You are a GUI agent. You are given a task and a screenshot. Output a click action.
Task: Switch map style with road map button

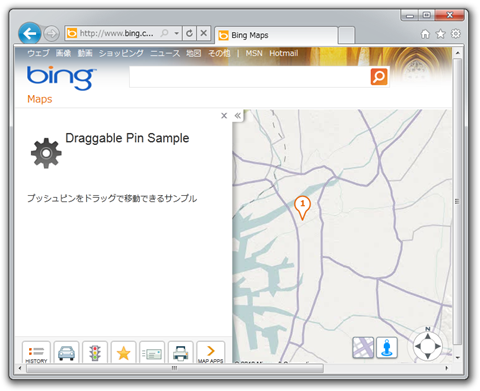[x=363, y=347]
